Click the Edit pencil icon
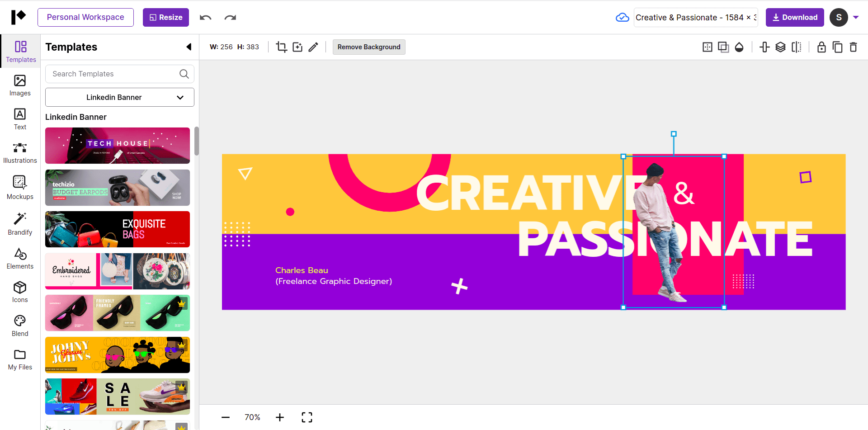This screenshot has height=430, width=868. [x=314, y=47]
